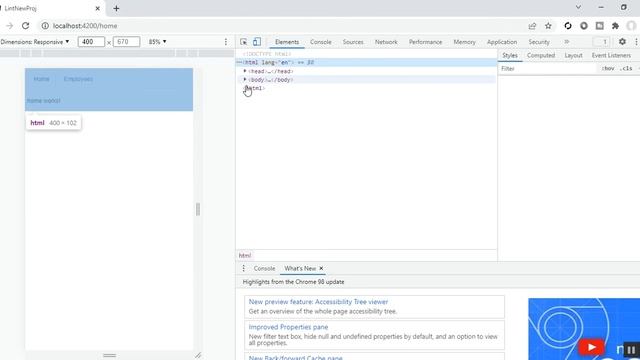
Task: Click the viewport width field 400
Action: point(91,42)
